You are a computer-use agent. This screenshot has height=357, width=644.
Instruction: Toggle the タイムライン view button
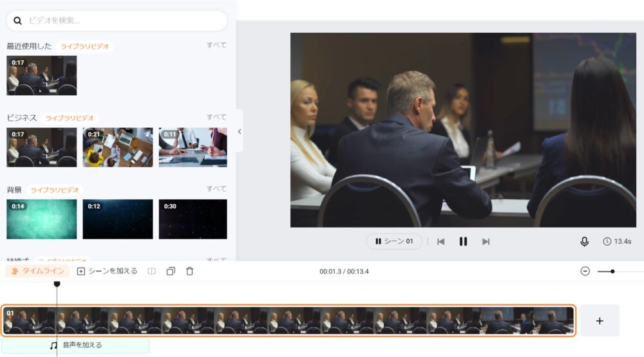point(37,271)
